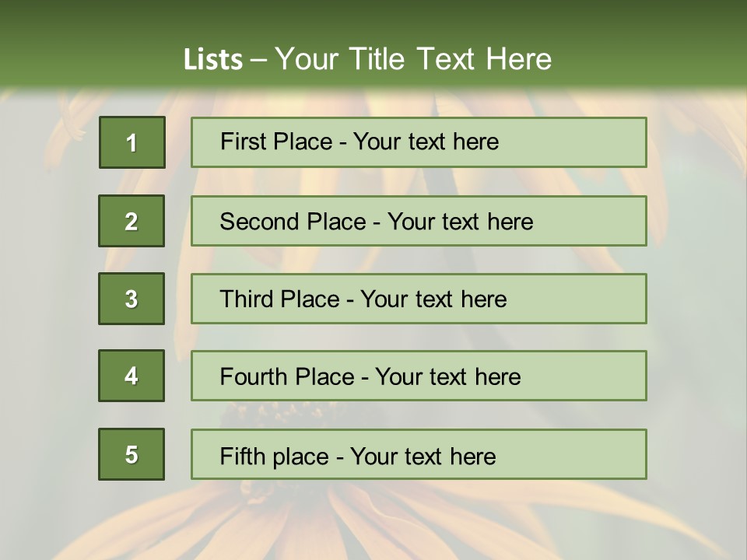
Task: Click the Fourth Place text box
Action: (419, 376)
